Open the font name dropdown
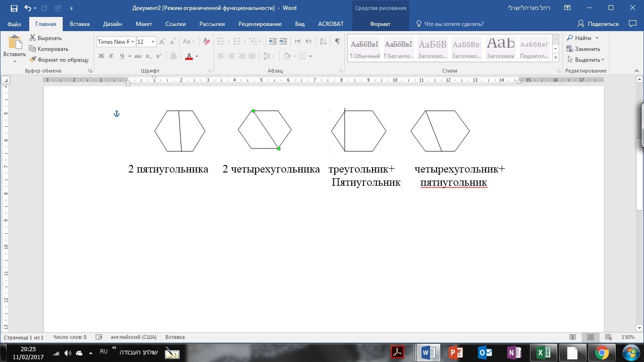This screenshot has width=644, height=362. [x=133, y=42]
